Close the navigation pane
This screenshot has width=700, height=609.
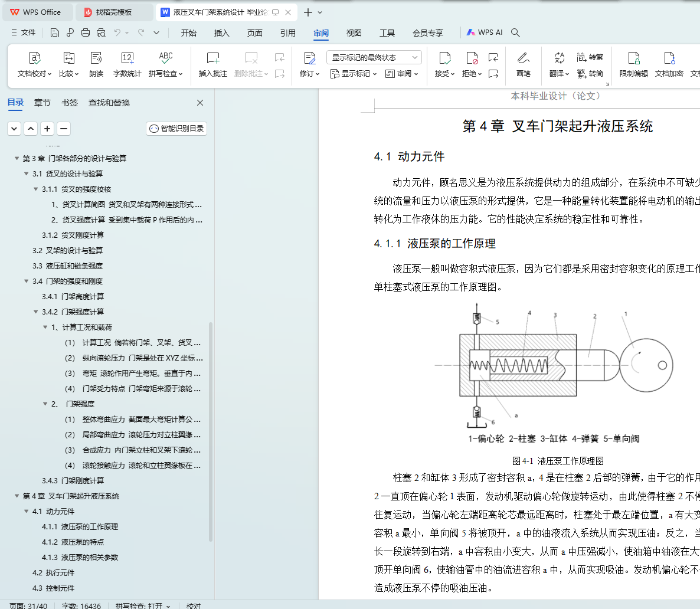point(200,103)
